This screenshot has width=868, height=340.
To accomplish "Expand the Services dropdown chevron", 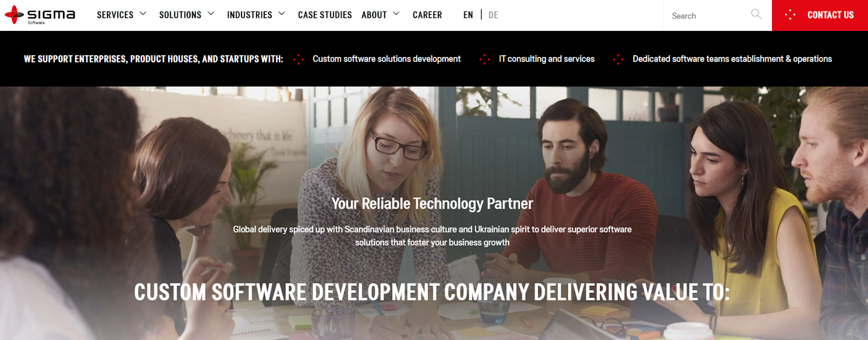I will (143, 14).
